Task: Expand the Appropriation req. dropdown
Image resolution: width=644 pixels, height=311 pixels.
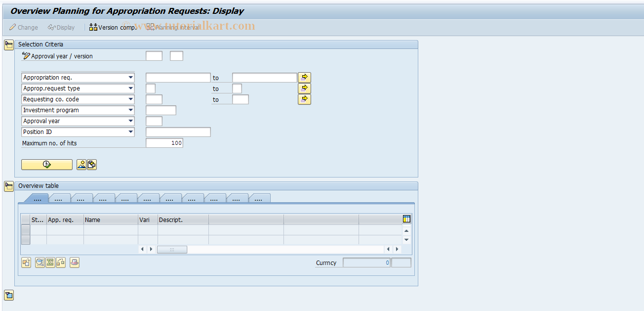Action: tap(130, 78)
